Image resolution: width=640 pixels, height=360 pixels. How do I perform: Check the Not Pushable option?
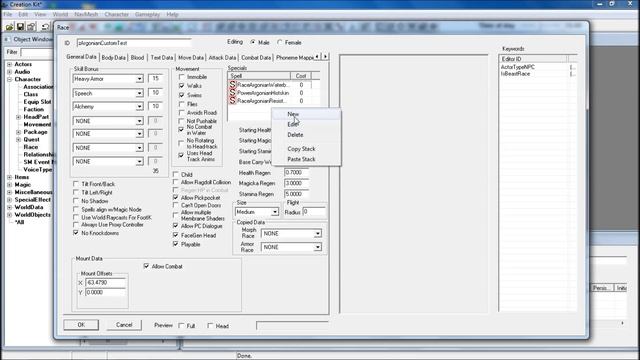[x=182, y=121]
